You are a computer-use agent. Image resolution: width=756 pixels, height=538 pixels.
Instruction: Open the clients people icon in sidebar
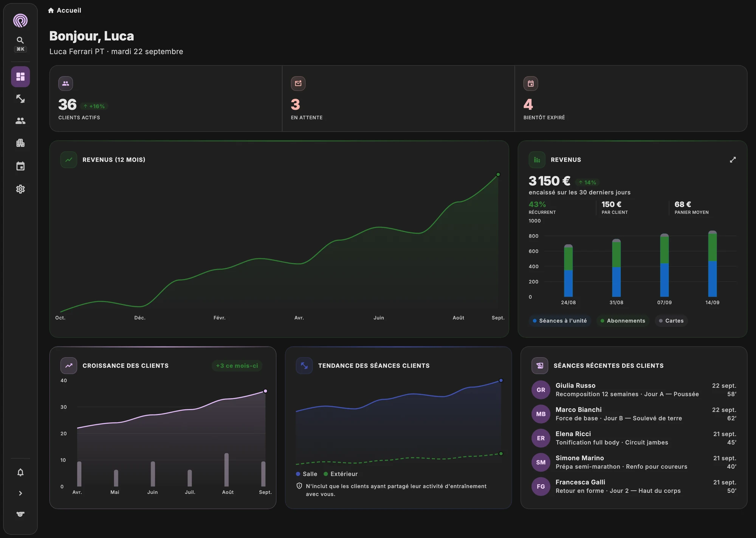(x=20, y=121)
